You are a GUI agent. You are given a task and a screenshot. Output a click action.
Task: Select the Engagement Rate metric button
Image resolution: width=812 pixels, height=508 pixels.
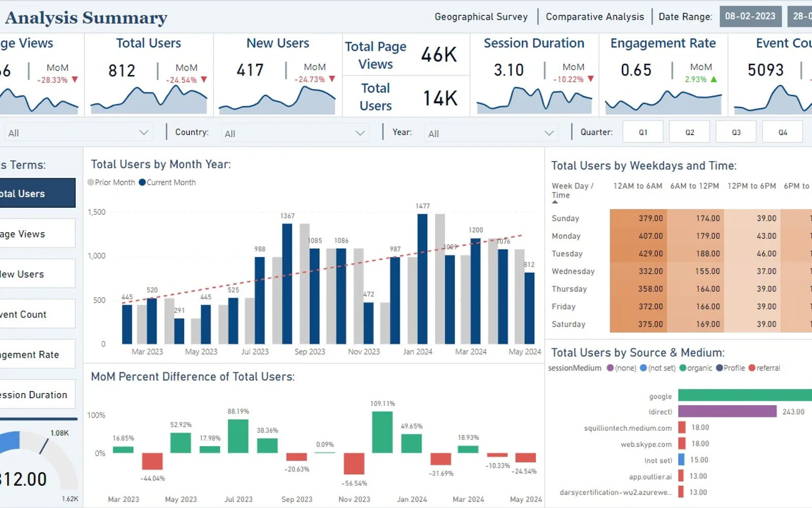(x=38, y=354)
